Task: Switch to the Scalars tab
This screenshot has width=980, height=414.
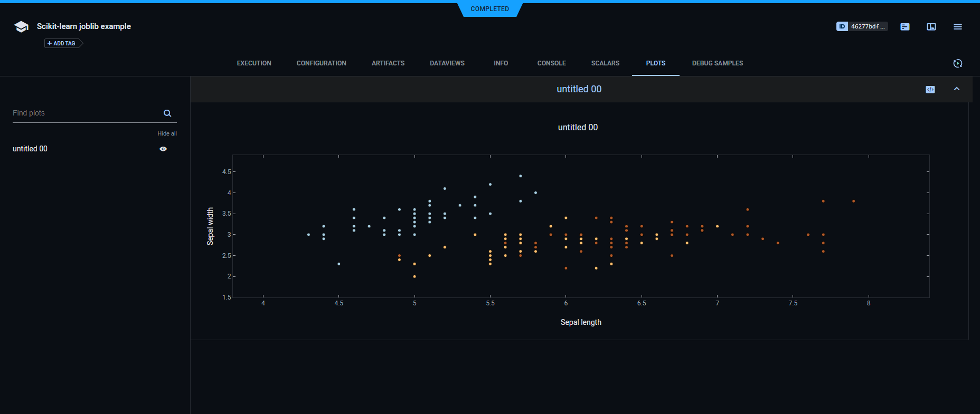Action: [x=605, y=63]
